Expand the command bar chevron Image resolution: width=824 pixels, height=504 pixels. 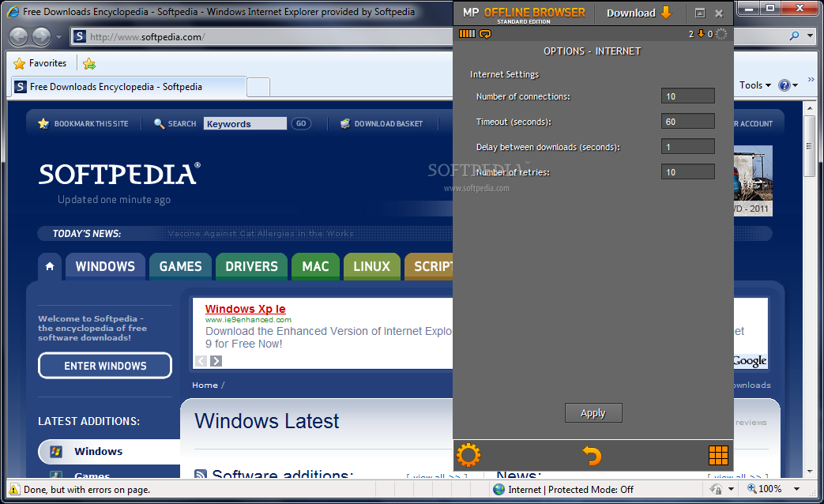click(x=811, y=79)
